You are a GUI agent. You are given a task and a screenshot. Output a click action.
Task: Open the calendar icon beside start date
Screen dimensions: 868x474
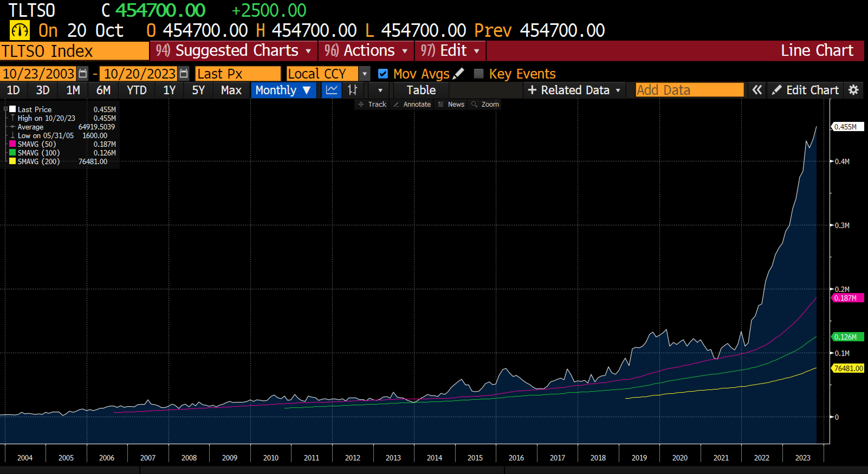[83, 73]
